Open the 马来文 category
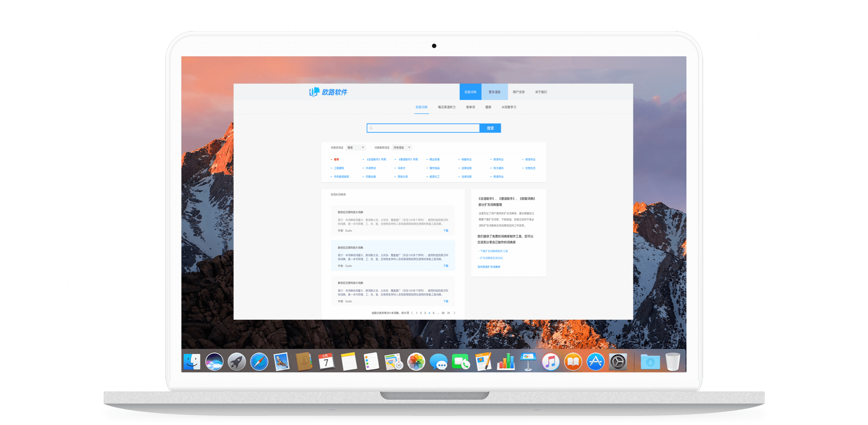868x425 pixels. click(x=401, y=168)
